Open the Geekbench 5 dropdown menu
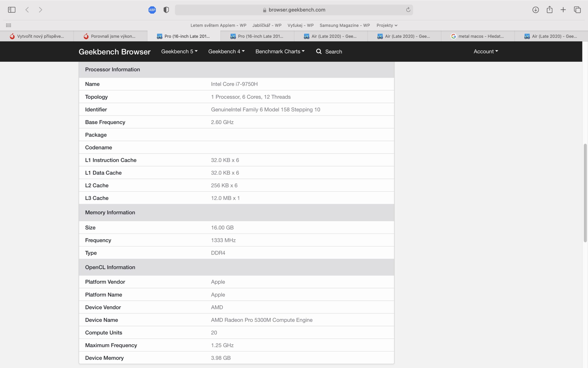This screenshot has height=368, width=588. (179, 51)
